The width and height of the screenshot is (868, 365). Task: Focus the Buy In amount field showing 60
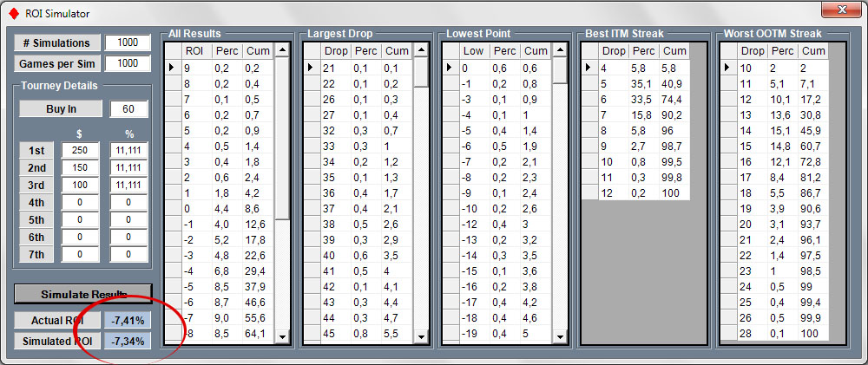click(x=128, y=109)
